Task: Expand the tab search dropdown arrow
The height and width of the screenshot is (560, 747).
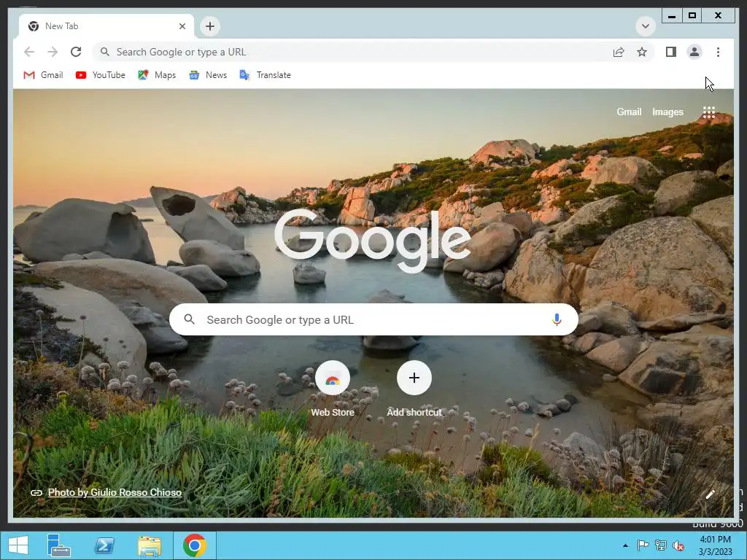Action: pos(646,26)
